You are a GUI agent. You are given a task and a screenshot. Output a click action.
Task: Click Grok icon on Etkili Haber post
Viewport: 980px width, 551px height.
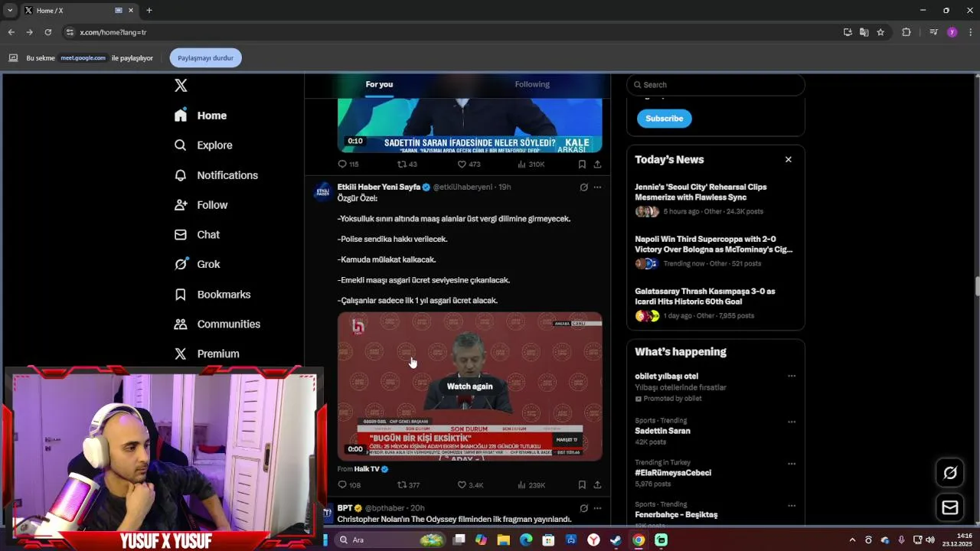[x=583, y=187]
